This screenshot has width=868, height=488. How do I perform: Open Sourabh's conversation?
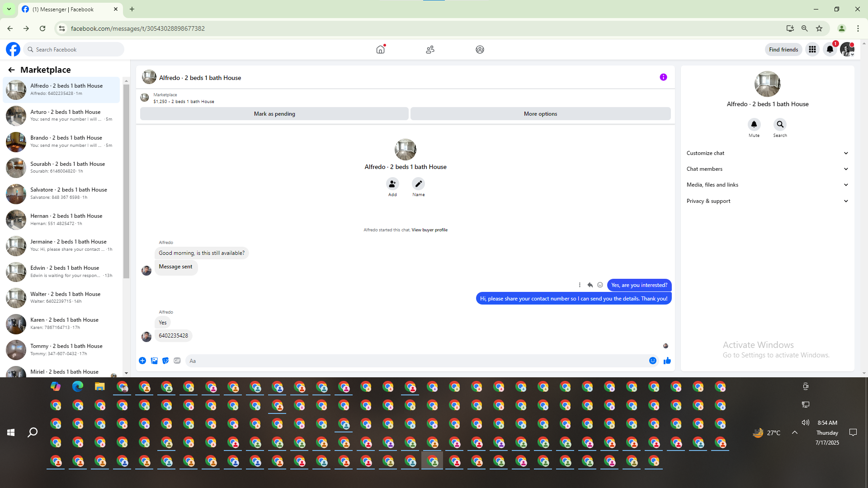click(61, 168)
